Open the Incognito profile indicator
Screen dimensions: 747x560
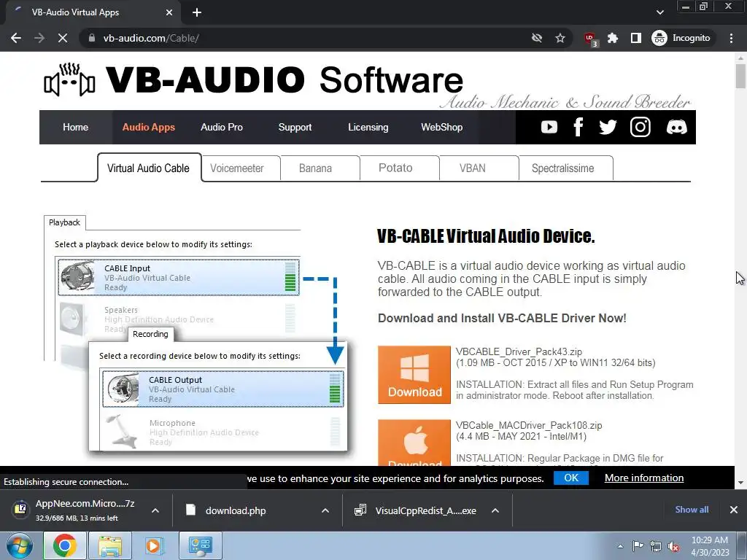coord(681,38)
